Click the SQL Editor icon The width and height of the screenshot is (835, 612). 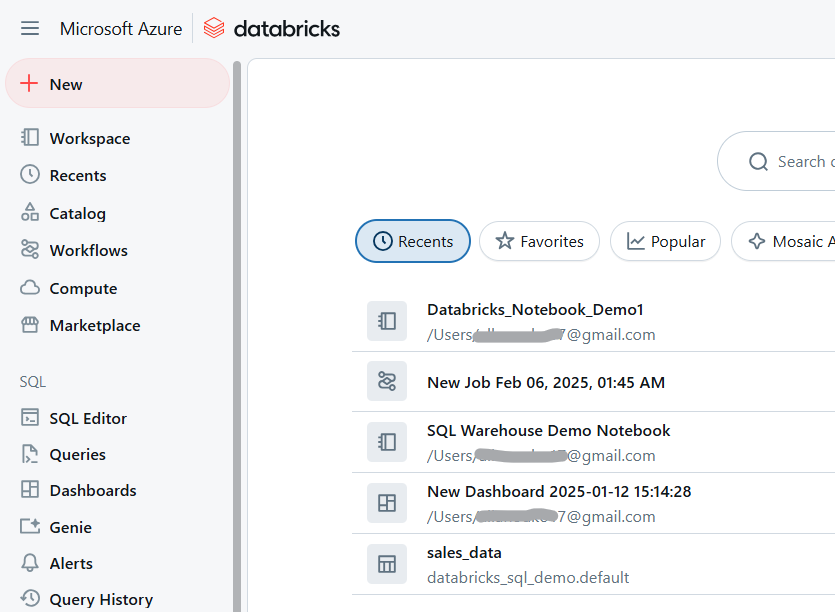point(30,418)
